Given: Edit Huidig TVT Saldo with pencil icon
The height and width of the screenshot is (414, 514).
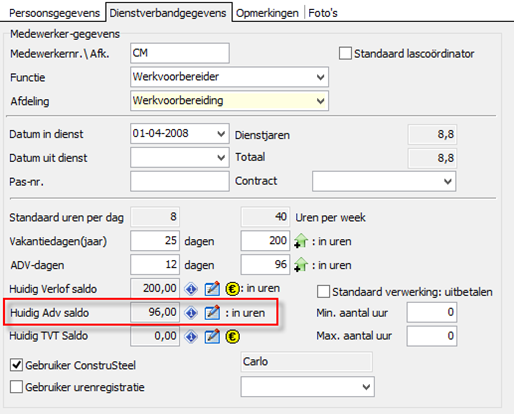Looking at the screenshot, I should [x=212, y=336].
